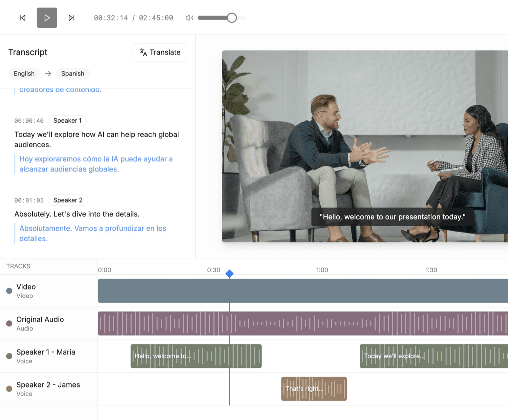Select the "Today we'll explore..." voice clip
Screen dimensions: 508x420
433,356
